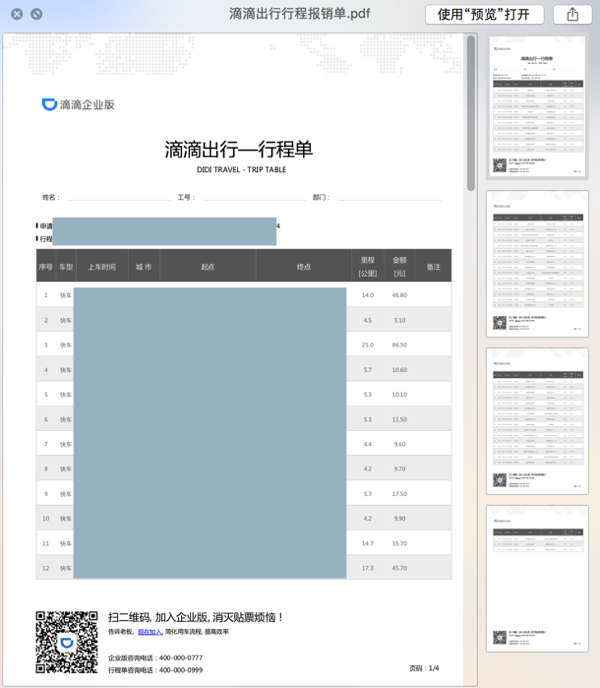Click the 备注 column header
Viewport: 600px width, 688px height.
click(433, 267)
